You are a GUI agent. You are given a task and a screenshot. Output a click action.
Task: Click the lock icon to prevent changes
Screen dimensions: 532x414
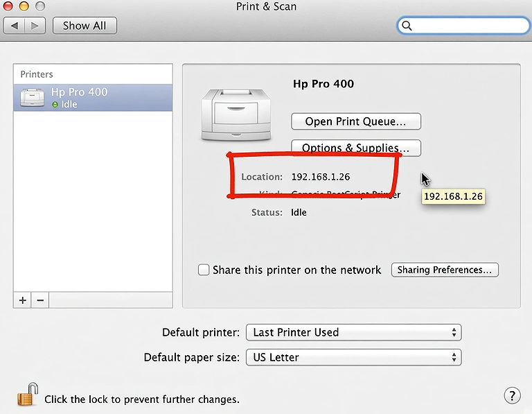(28, 395)
